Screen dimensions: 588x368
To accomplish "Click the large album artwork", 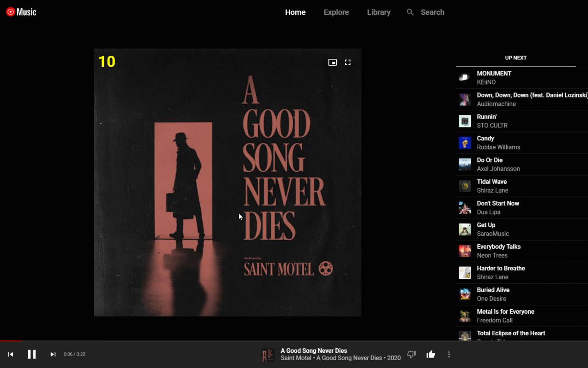I will pyautogui.click(x=228, y=183).
